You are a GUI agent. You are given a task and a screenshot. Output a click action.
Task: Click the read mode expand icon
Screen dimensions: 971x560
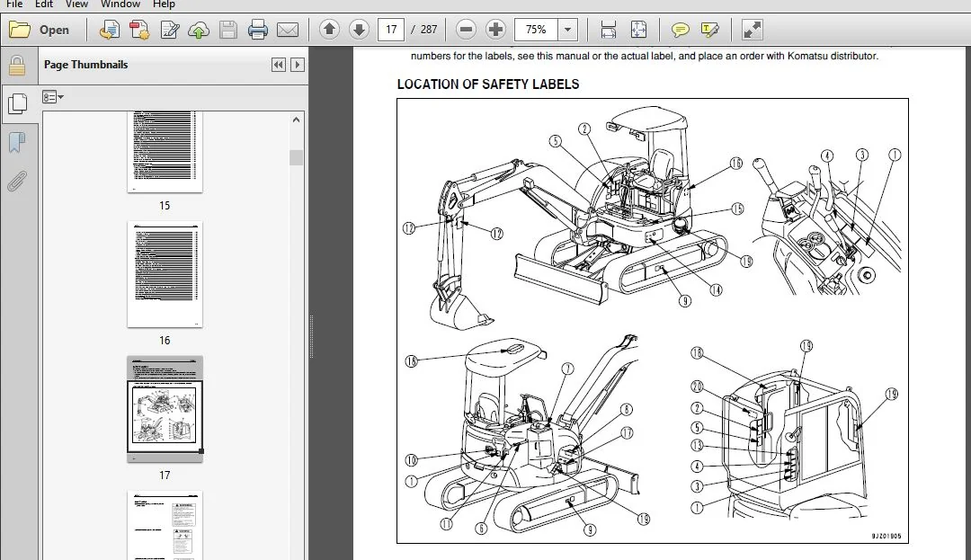tap(752, 30)
